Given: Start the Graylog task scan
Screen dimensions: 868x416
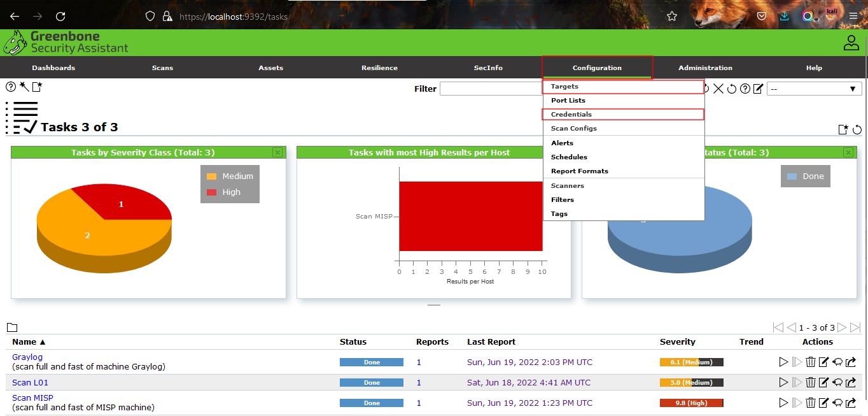Looking at the screenshot, I should [783, 362].
